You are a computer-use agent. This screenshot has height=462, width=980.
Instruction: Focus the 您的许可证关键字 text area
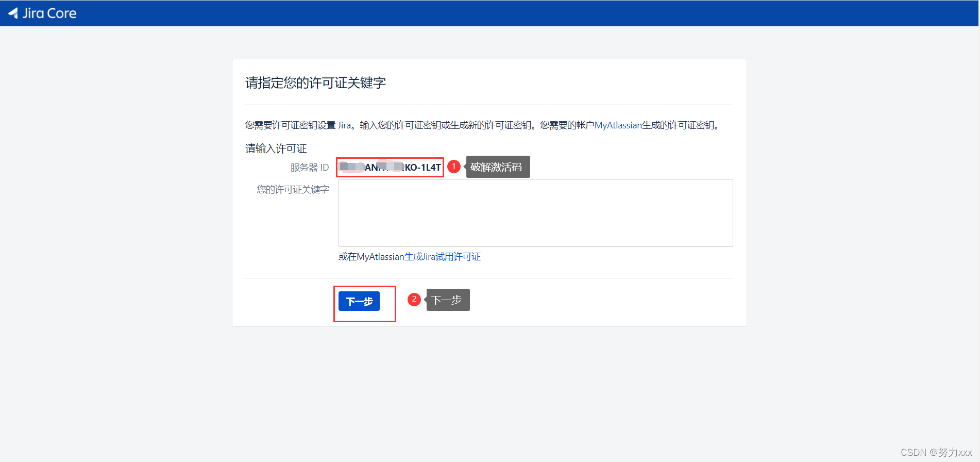coord(535,212)
